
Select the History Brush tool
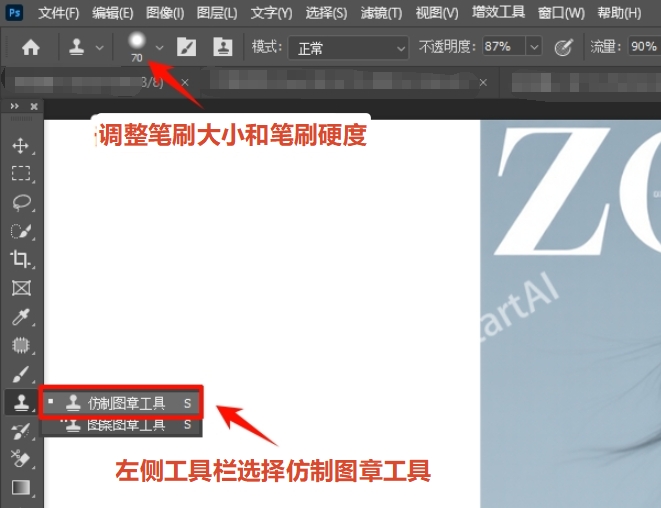(x=21, y=431)
